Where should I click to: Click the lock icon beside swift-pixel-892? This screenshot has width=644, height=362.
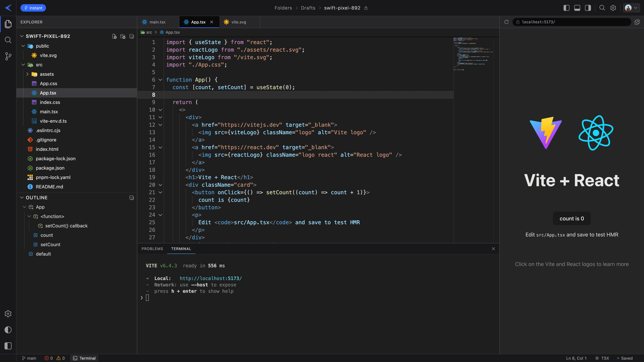[x=366, y=8]
